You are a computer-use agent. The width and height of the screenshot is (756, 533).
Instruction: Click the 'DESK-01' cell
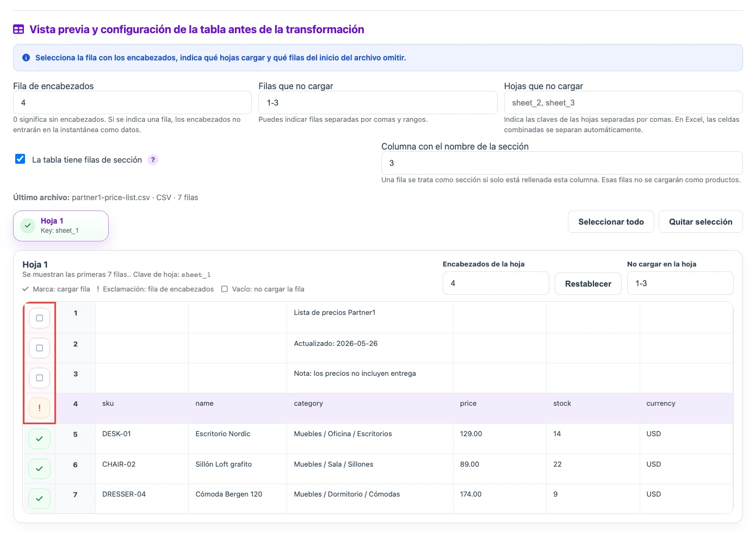pos(142,438)
